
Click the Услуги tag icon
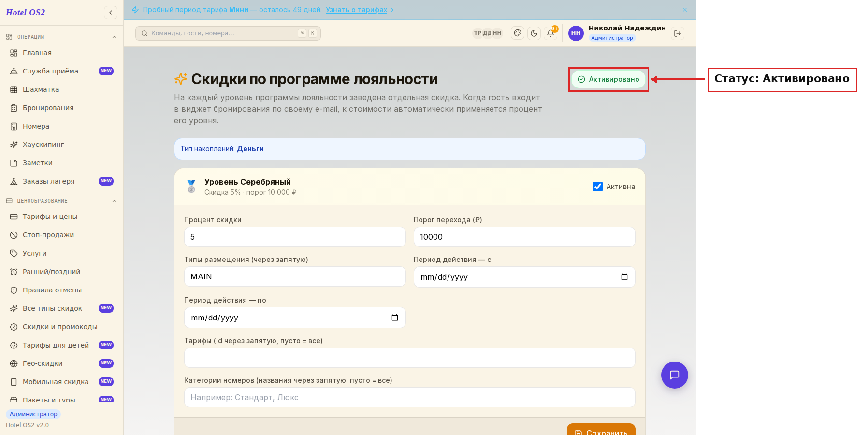click(14, 253)
